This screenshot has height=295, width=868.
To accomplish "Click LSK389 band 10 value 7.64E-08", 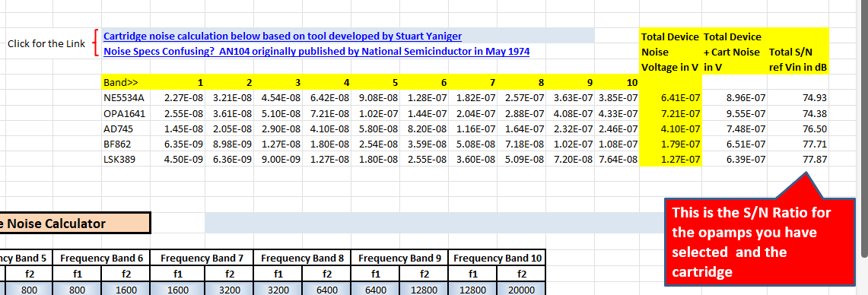I will [618, 160].
